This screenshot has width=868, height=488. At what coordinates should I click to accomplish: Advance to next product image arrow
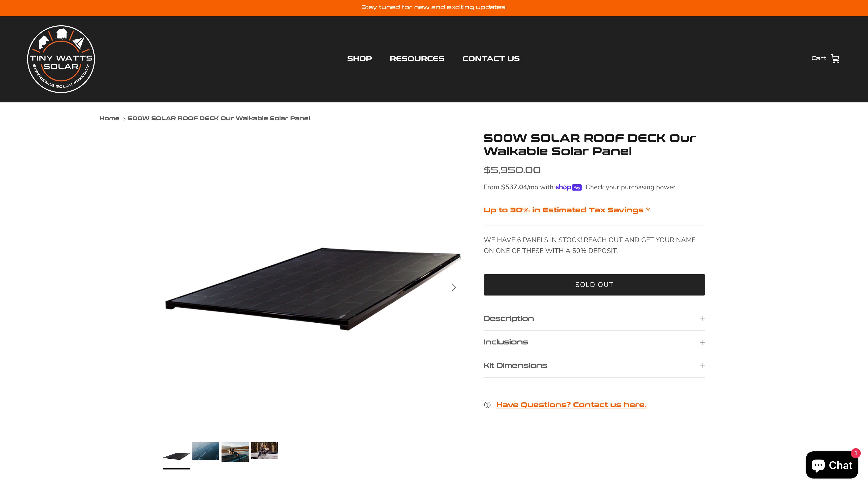(453, 287)
